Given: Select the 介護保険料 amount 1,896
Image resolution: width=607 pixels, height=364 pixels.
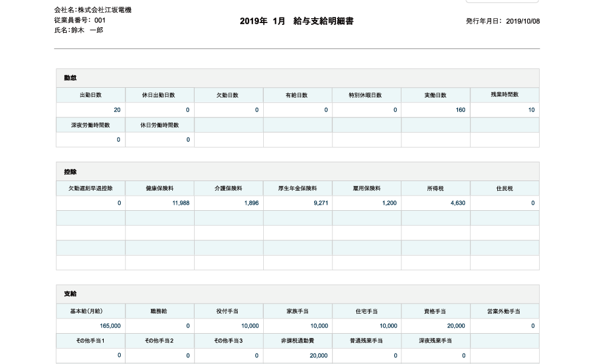Looking at the screenshot, I should pos(229,204).
